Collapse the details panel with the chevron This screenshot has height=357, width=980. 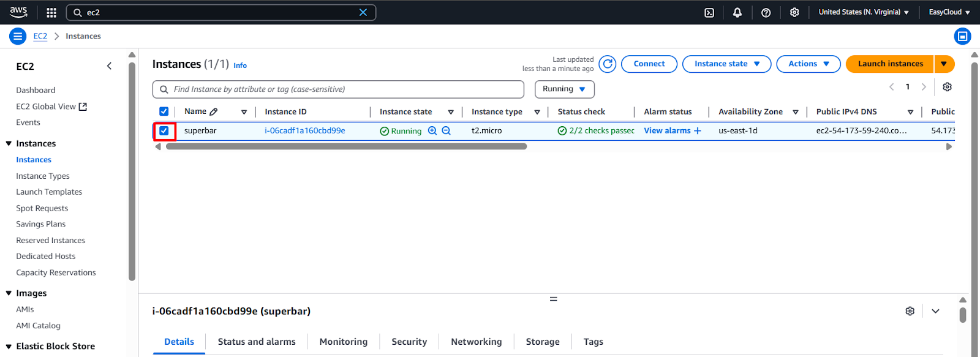935,311
